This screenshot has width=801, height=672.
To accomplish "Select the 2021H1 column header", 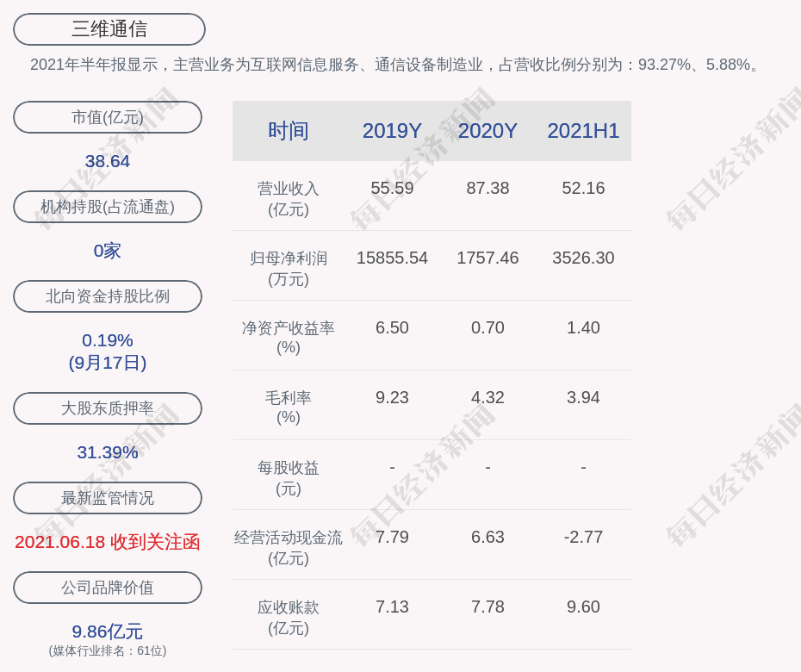I will [x=583, y=131].
